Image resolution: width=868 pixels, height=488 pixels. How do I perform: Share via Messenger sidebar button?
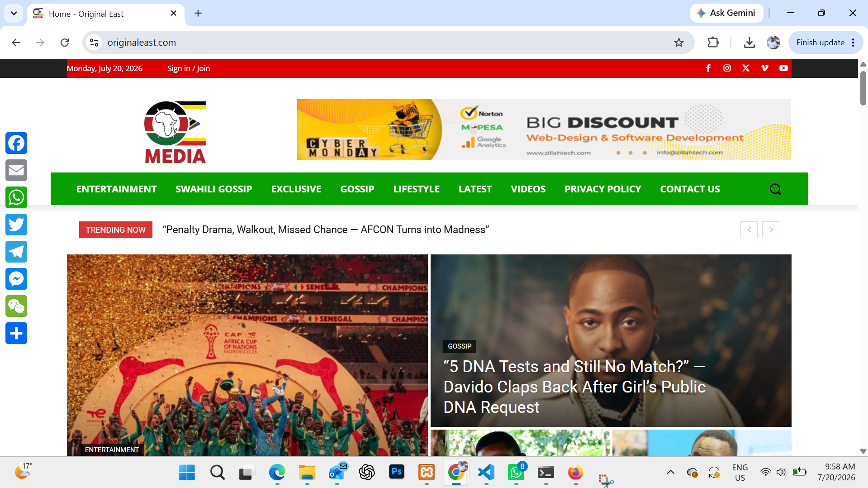(16, 279)
